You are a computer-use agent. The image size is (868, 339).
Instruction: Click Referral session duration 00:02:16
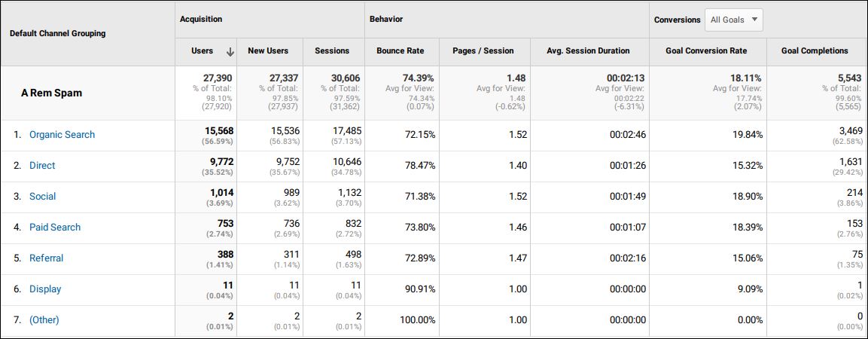[x=628, y=258]
